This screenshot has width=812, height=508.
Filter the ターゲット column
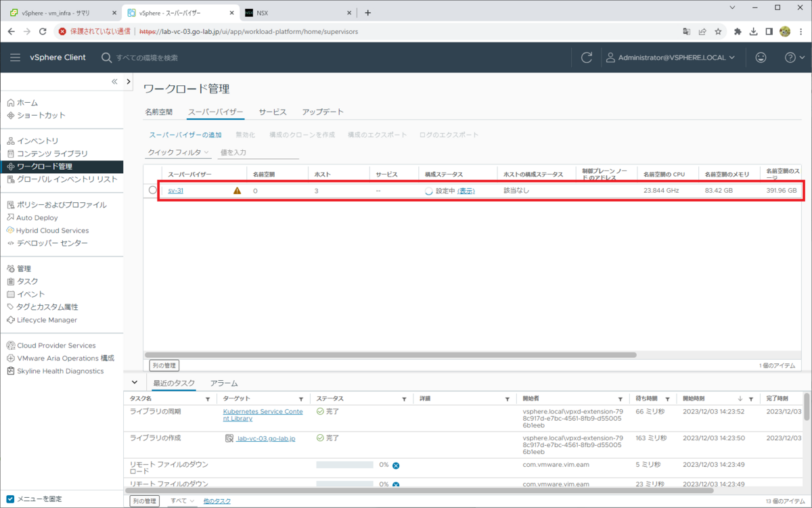click(301, 399)
